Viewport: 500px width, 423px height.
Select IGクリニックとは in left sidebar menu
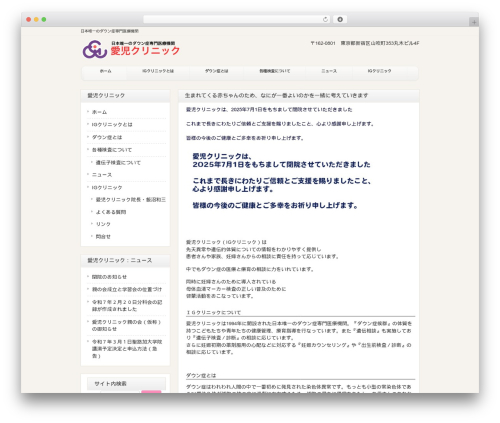point(112,125)
